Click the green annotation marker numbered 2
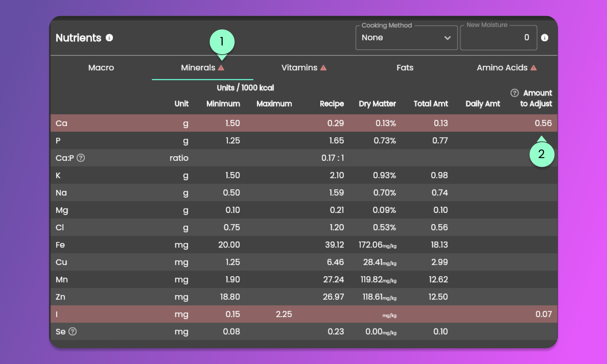This screenshot has height=364, width=607. tap(542, 154)
